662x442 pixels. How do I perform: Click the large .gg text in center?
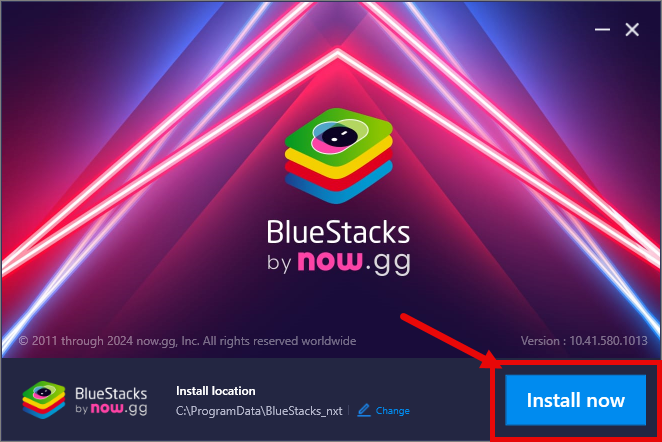click(388, 263)
